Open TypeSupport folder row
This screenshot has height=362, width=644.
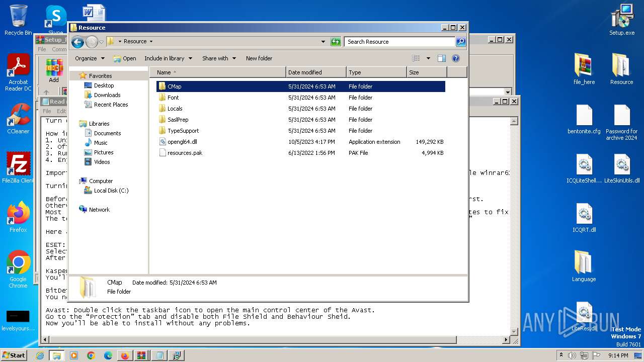tap(301, 131)
